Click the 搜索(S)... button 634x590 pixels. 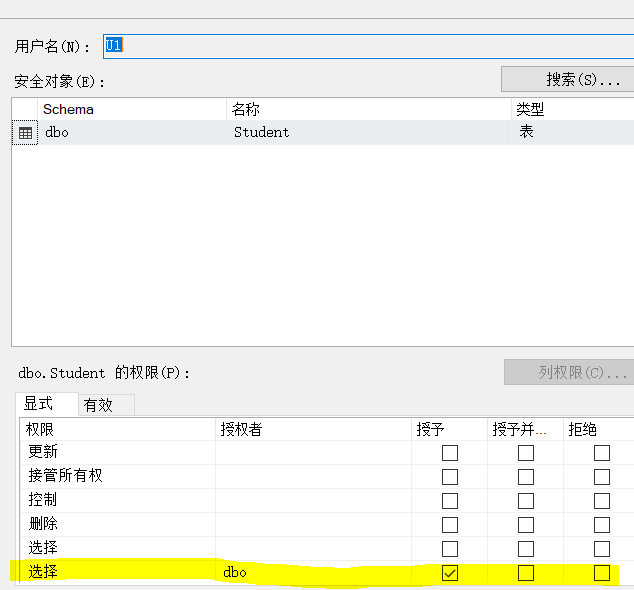[x=568, y=79]
